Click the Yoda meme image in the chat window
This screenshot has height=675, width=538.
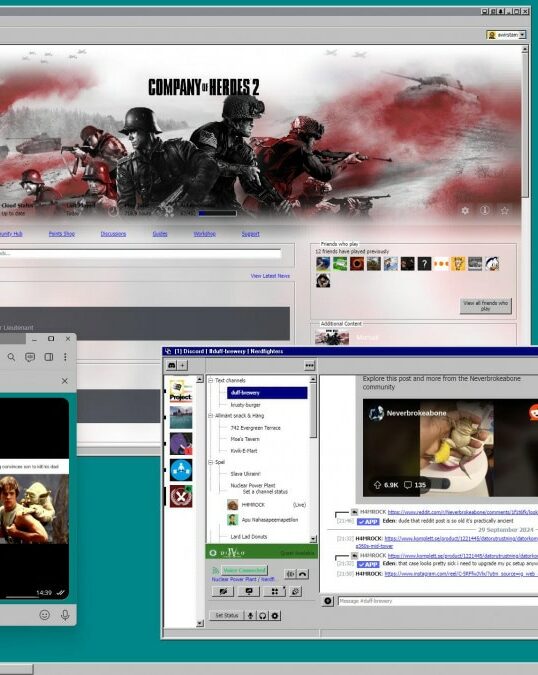pos(34,509)
